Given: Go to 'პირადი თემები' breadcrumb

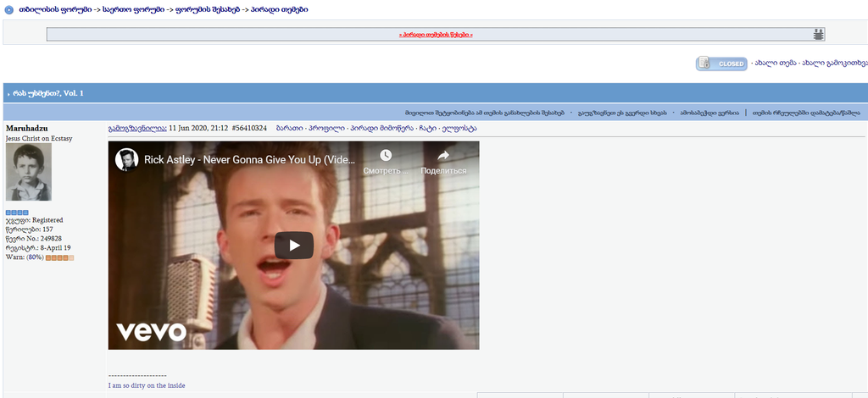Looking at the screenshot, I should coord(280,10).
